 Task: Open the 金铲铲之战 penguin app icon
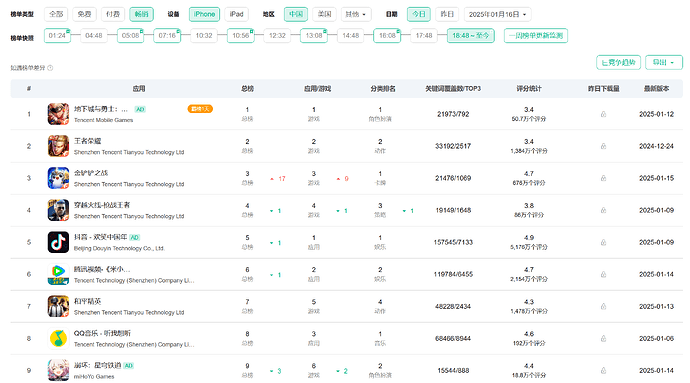pyautogui.click(x=58, y=178)
